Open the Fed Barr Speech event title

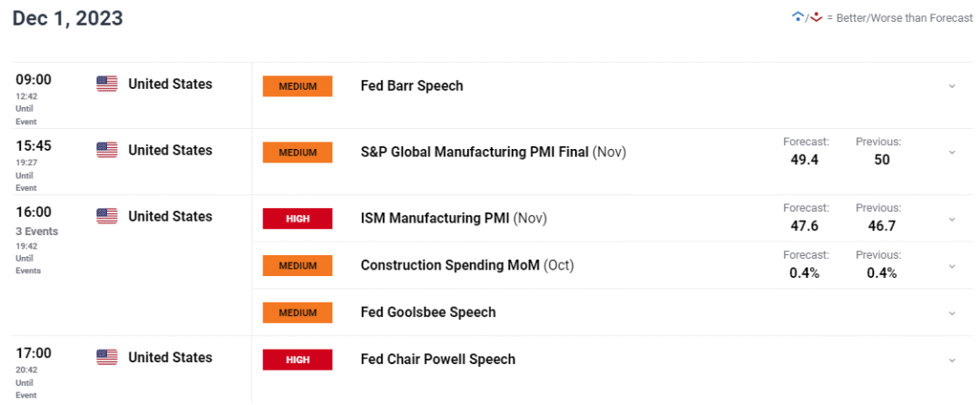[x=412, y=86]
